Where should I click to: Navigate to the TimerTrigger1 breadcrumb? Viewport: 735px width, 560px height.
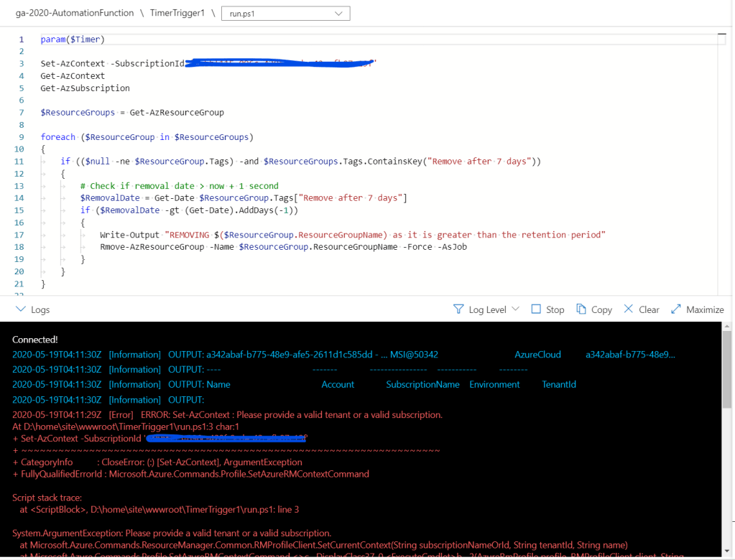point(177,13)
